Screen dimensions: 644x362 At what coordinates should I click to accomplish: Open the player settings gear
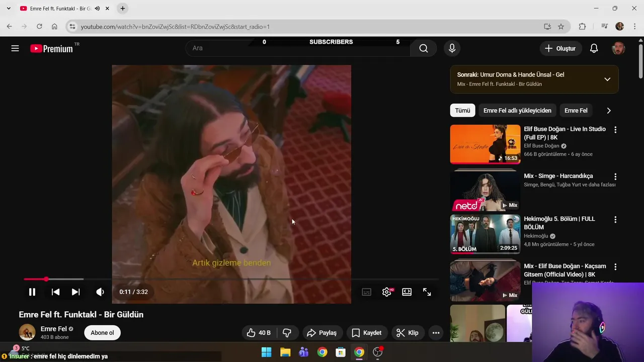coord(387,292)
